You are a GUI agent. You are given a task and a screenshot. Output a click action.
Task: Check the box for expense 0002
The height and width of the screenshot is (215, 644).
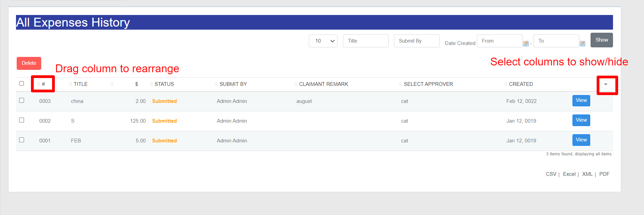click(x=21, y=120)
